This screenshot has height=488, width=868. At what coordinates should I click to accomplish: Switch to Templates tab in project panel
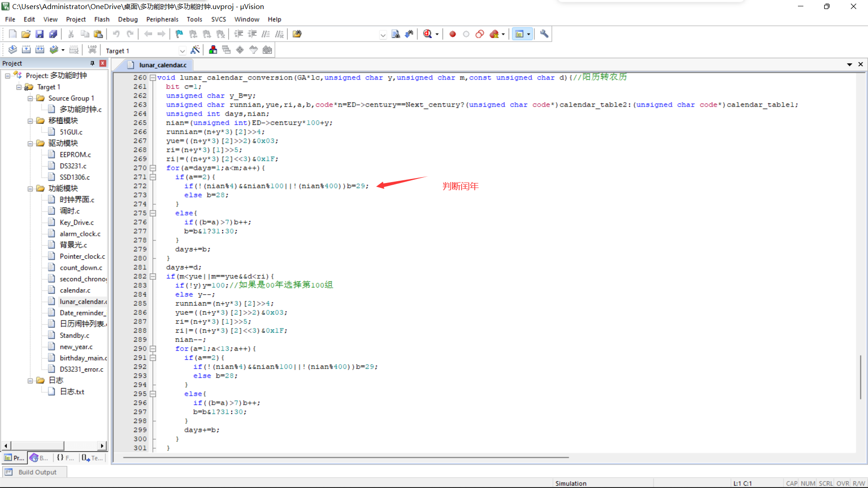click(92, 458)
